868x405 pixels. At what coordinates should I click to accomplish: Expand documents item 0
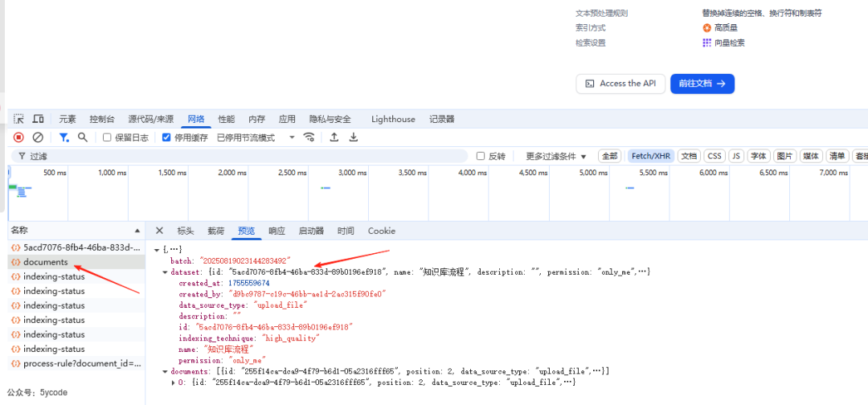pyautogui.click(x=174, y=382)
